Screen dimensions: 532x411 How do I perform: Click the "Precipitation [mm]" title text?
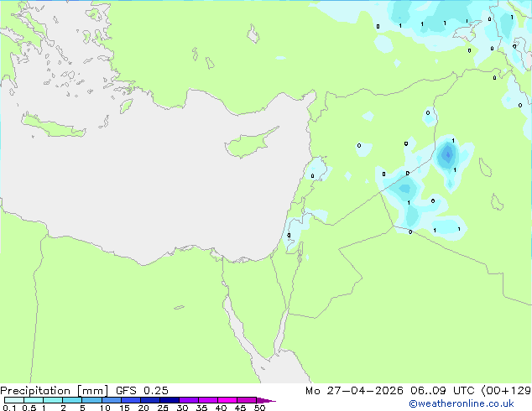point(55,391)
